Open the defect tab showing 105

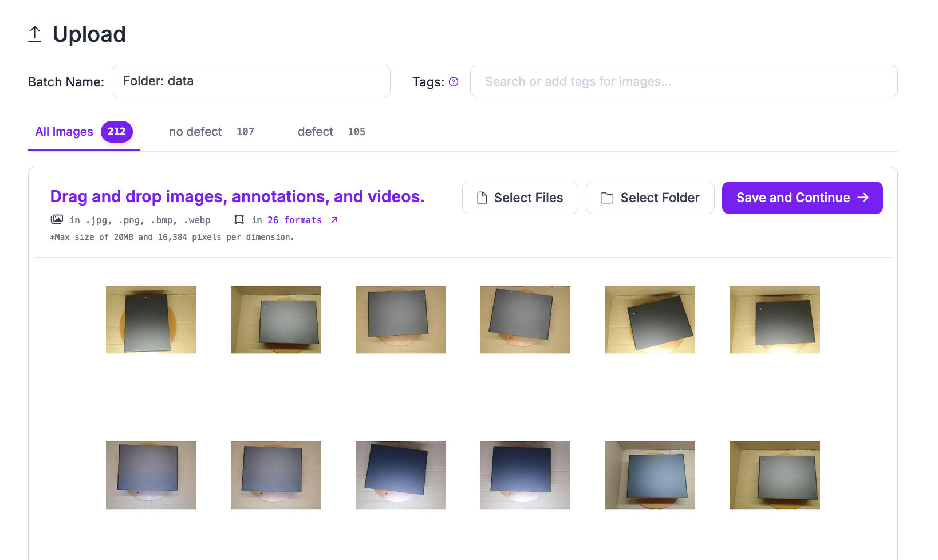pos(332,132)
